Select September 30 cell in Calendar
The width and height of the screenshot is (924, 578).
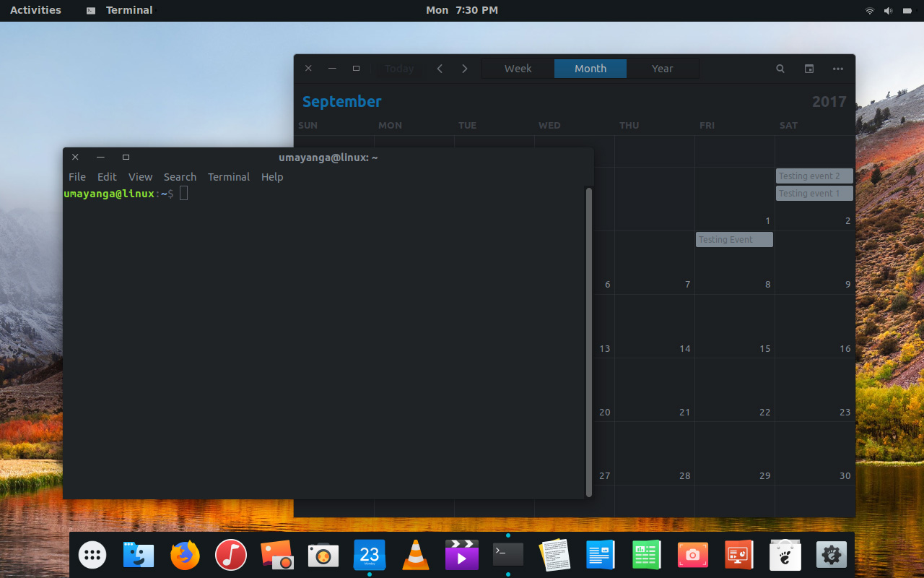[815, 454]
